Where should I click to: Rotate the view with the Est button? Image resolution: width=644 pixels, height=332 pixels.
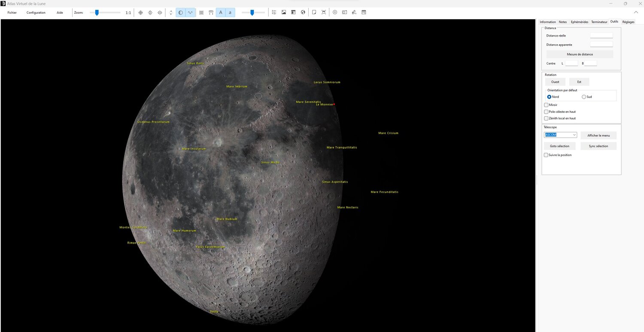pos(579,82)
